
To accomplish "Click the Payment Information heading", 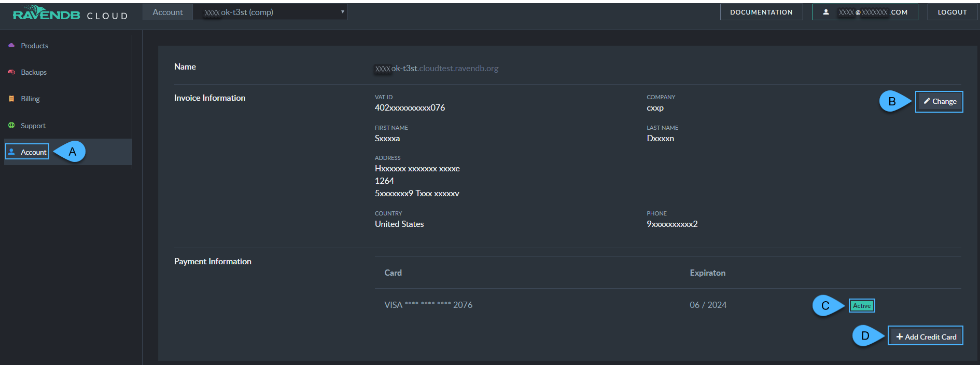I will [x=213, y=262].
